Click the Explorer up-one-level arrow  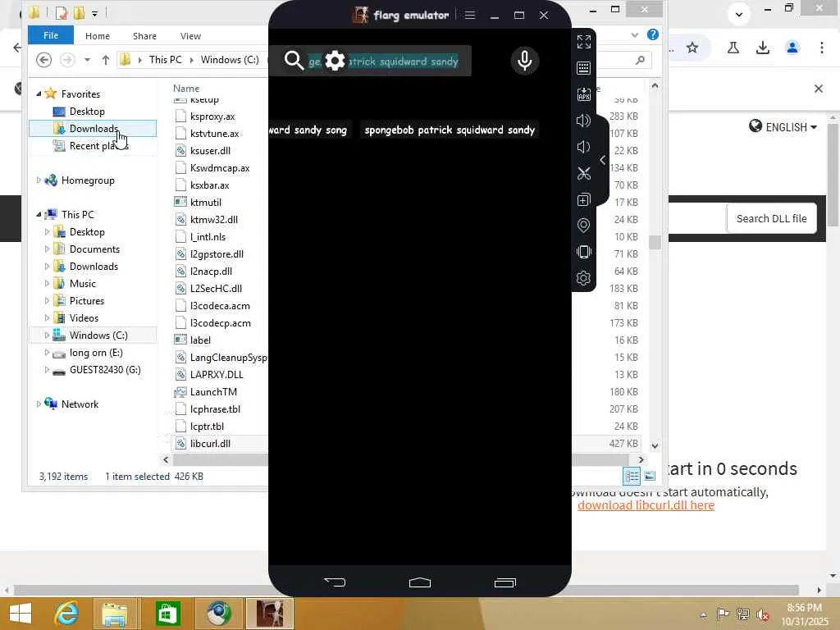click(106, 60)
